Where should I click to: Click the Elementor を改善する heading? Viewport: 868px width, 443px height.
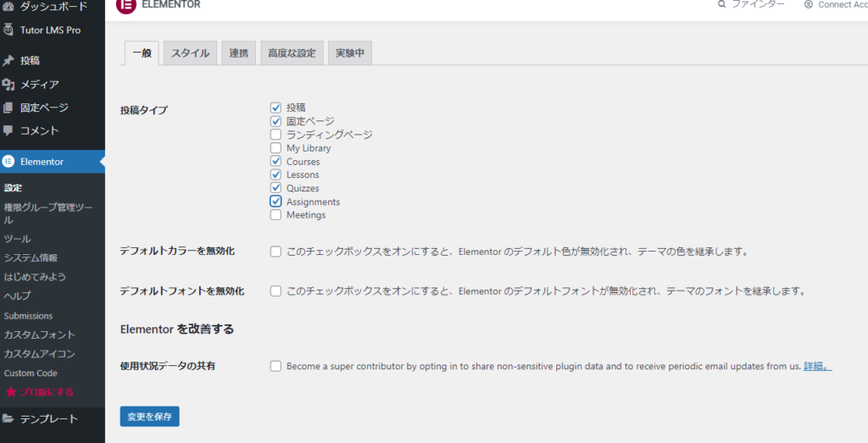177,329
